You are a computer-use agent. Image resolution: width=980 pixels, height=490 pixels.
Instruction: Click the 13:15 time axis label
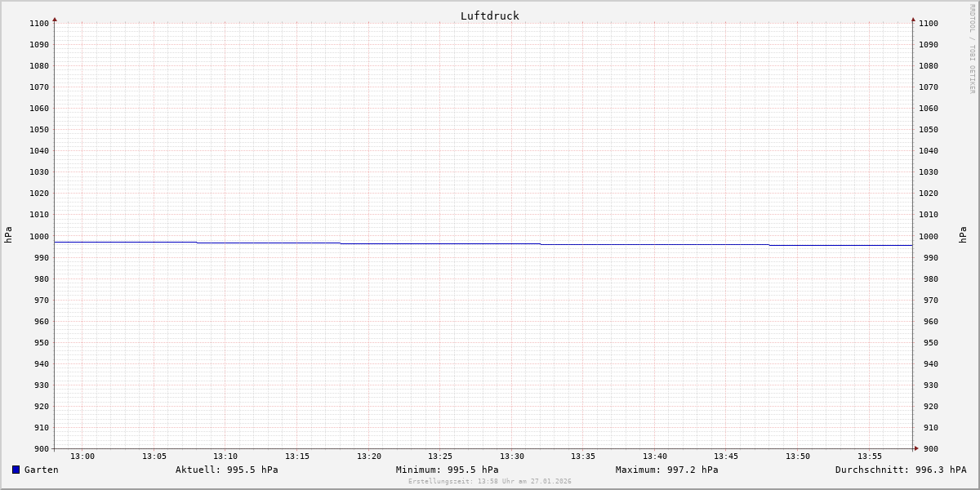(x=297, y=457)
